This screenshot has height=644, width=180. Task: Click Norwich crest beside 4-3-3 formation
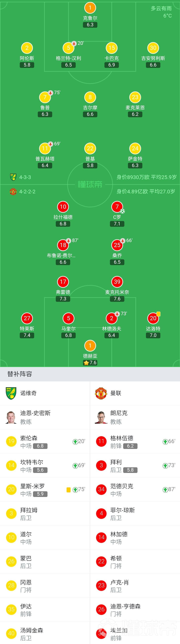click(x=13, y=177)
